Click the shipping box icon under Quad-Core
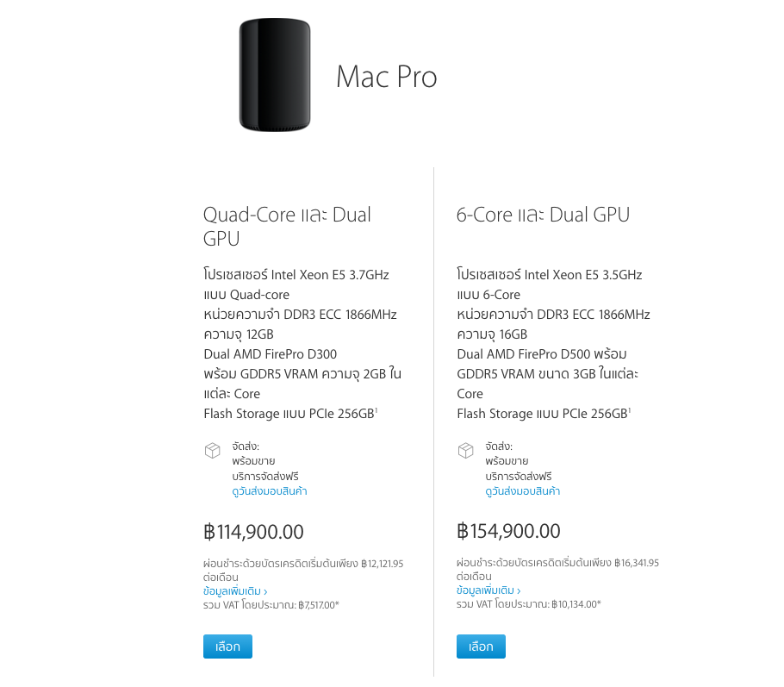 pos(212,451)
